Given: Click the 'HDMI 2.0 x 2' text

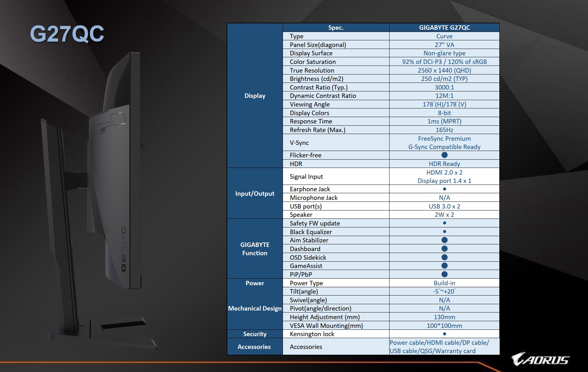Looking at the screenshot, I should (x=444, y=172).
